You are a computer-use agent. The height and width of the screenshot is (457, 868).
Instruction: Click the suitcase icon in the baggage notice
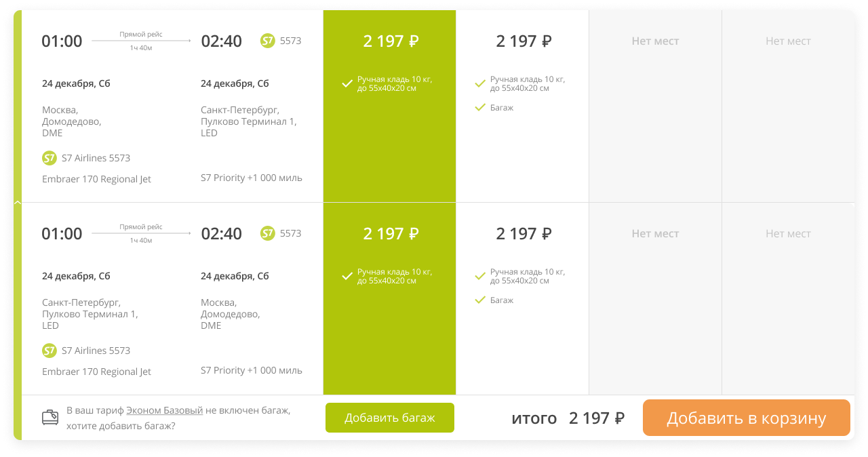click(x=50, y=418)
